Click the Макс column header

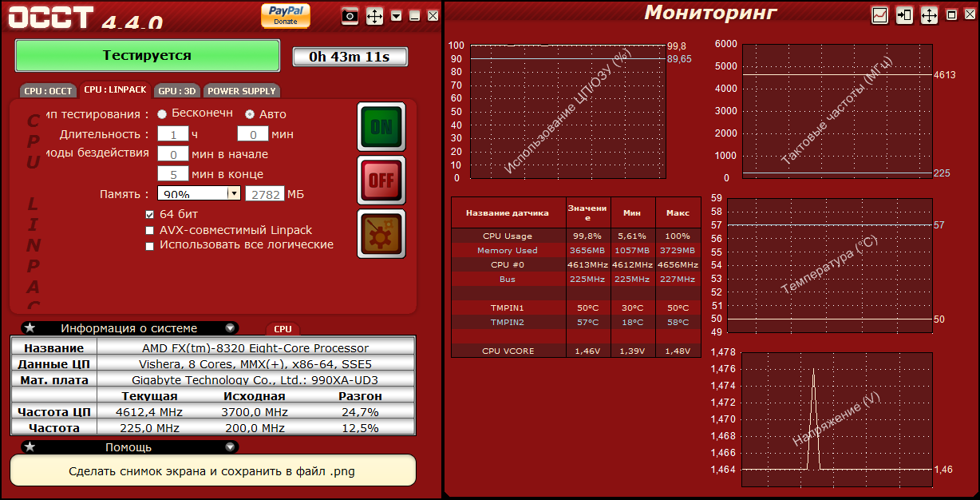coord(678,213)
